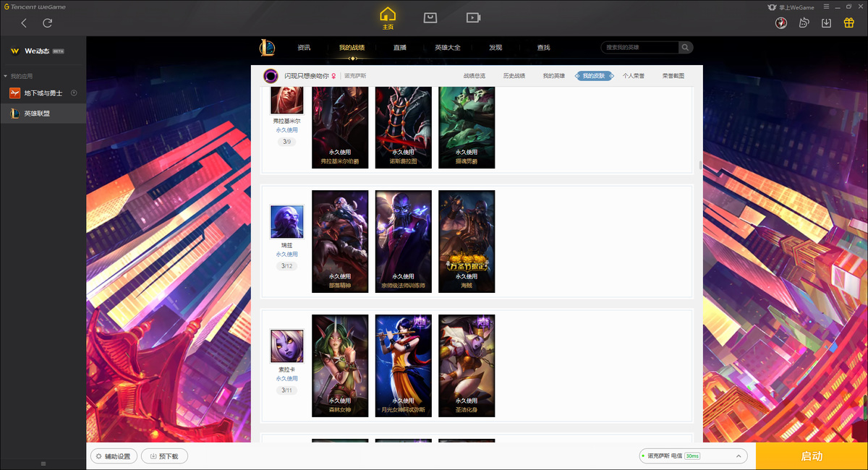Open the 部落精神 skin card
The width and height of the screenshot is (868, 470).
[340, 242]
